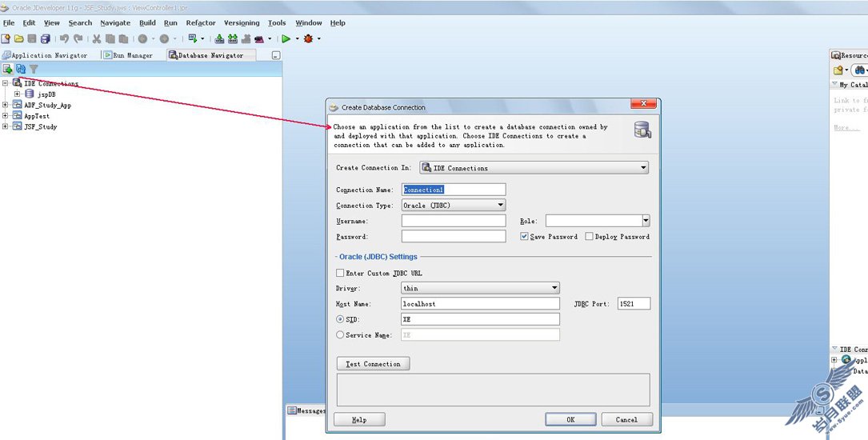868x440 pixels.
Task: Click the Password input field
Action: (454, 236)
